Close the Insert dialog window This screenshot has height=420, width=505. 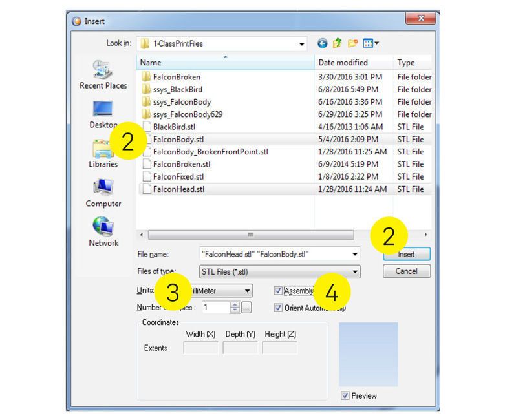click(421, 18)
